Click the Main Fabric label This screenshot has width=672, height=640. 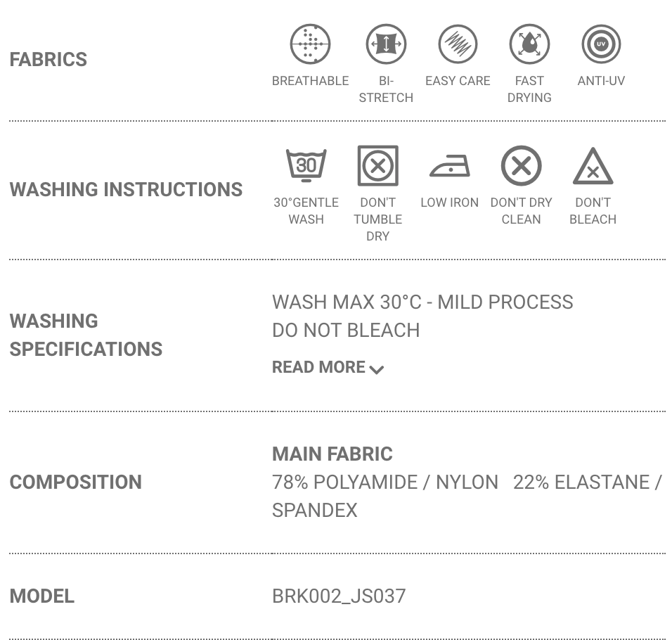(332, 454)
